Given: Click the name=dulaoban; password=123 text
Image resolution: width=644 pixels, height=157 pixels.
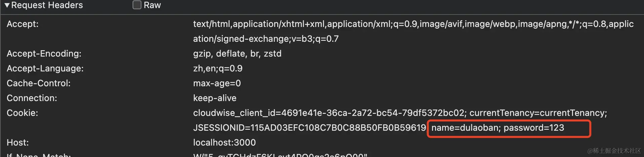Looking at the screenshot, I should pyautogui.click(x=498, y=128).
